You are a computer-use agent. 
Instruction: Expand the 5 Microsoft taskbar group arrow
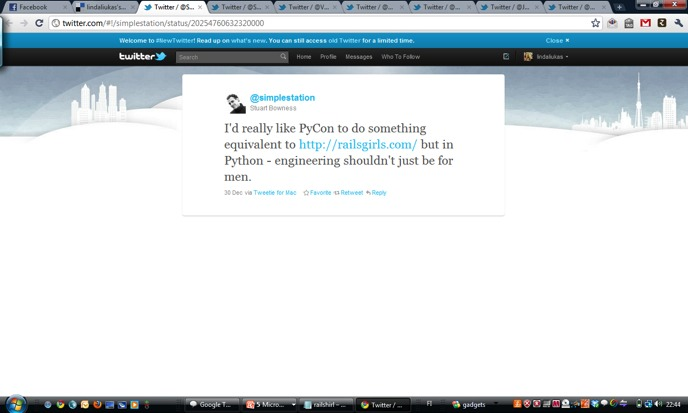pos(293,405)
